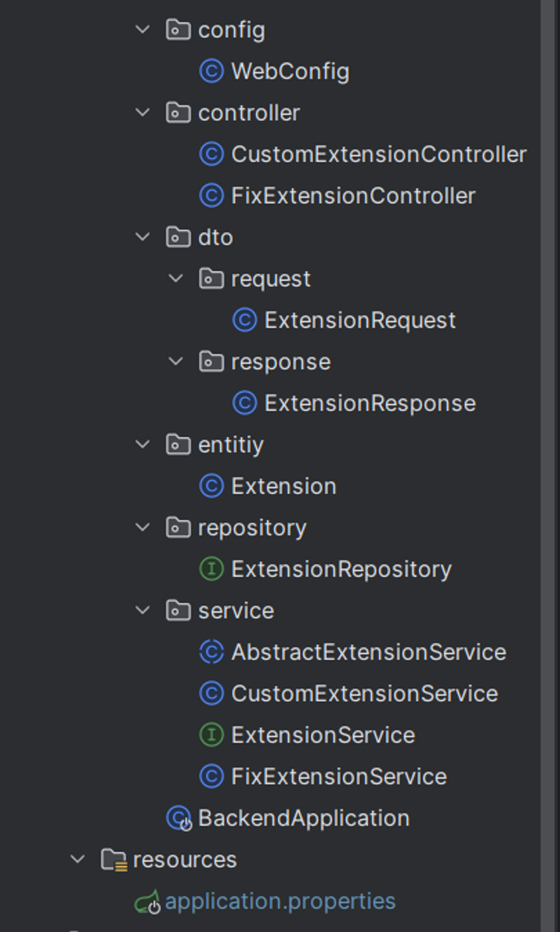Select FixExtensionController in the tree
This screenshot has height=932, width=560.
click(353, 196)
